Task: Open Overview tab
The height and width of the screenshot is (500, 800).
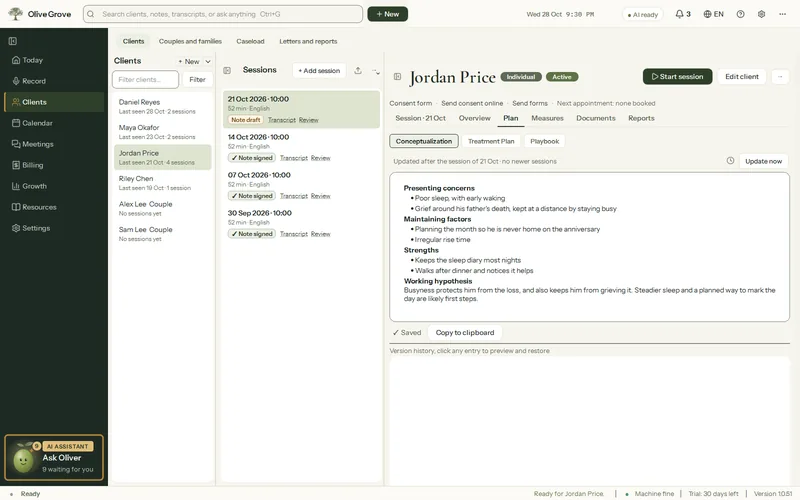Action: [474, 118]
